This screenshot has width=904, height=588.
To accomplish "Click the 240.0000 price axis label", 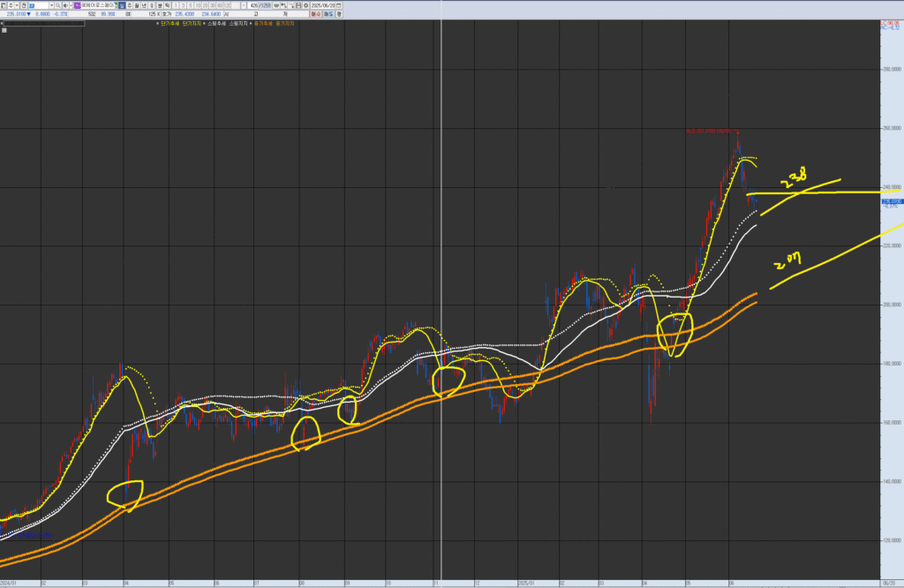I will [892, 187].
